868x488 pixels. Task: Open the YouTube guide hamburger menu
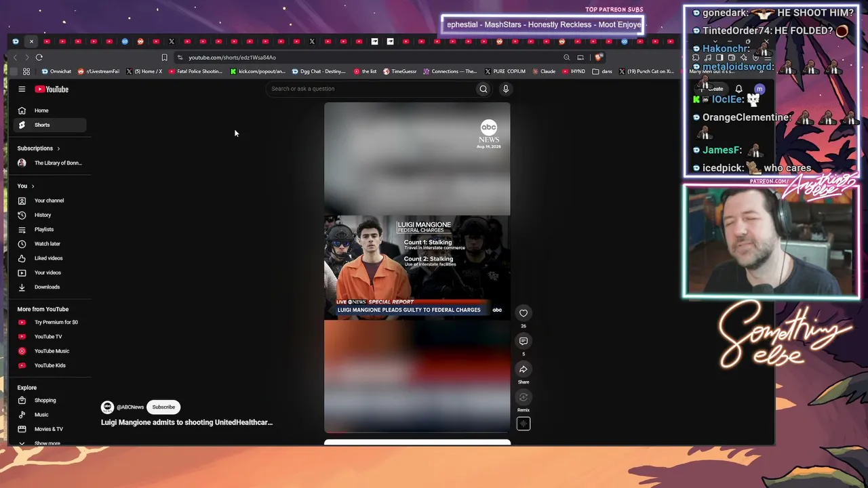22,89
